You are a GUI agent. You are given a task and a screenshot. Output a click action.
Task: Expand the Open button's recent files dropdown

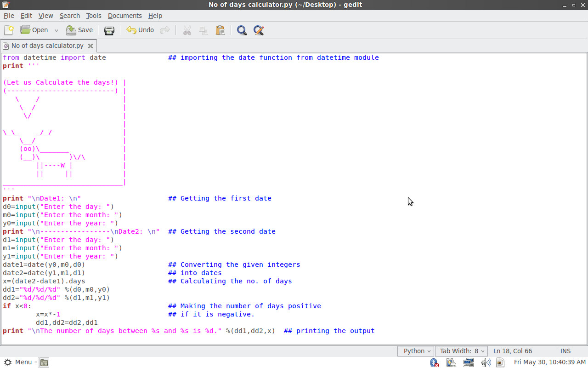pos(56,30)
